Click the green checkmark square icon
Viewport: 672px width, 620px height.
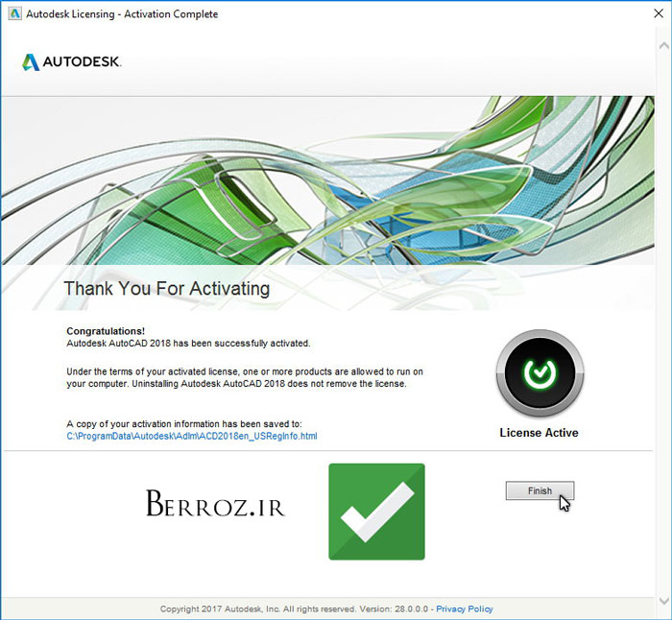coord(376,512)
